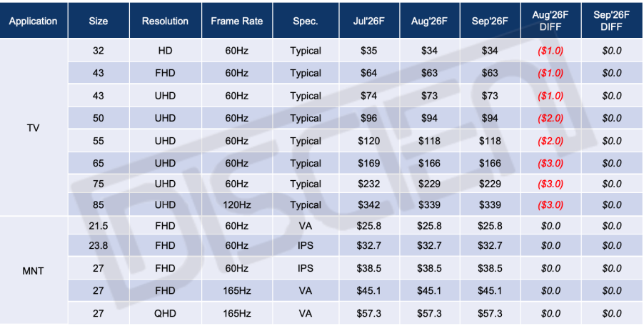Click the $57.3 Sep'26F price cell
The image size is (644, 326).
pos(490,314)
